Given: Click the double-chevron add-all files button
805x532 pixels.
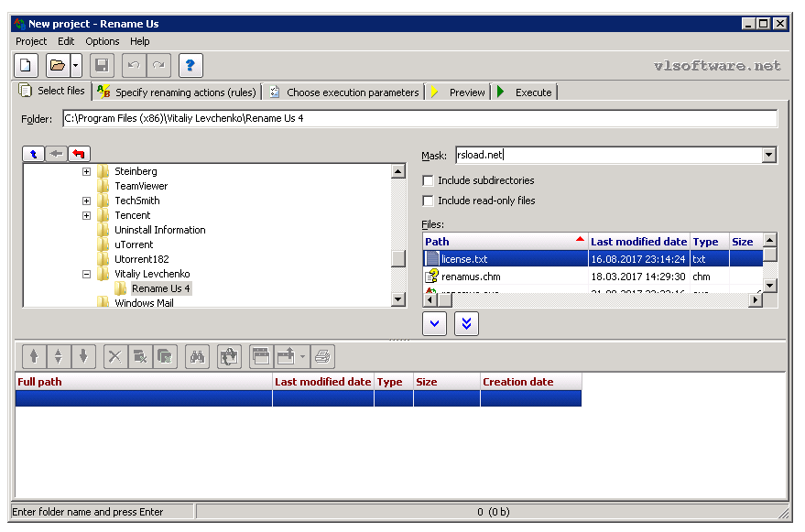Looking at the screenshot, I should 465,323.
